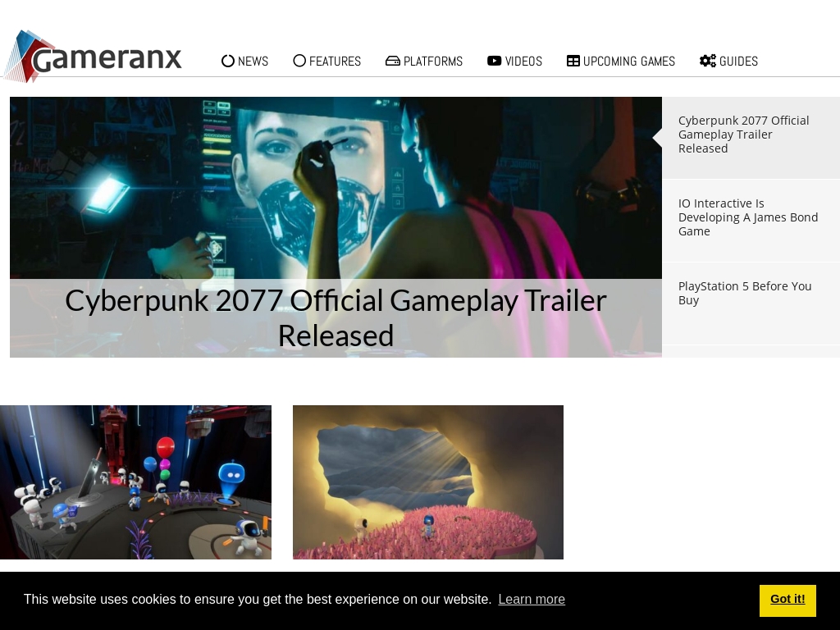Dismiss cookie notice with Got it!

pos(787,600)
